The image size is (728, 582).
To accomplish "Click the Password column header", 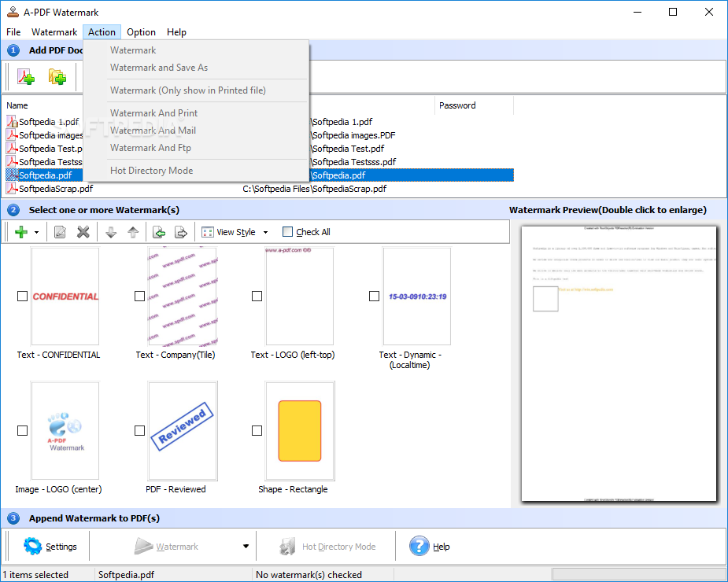I will pyautogui.click(x=474, y=105).
